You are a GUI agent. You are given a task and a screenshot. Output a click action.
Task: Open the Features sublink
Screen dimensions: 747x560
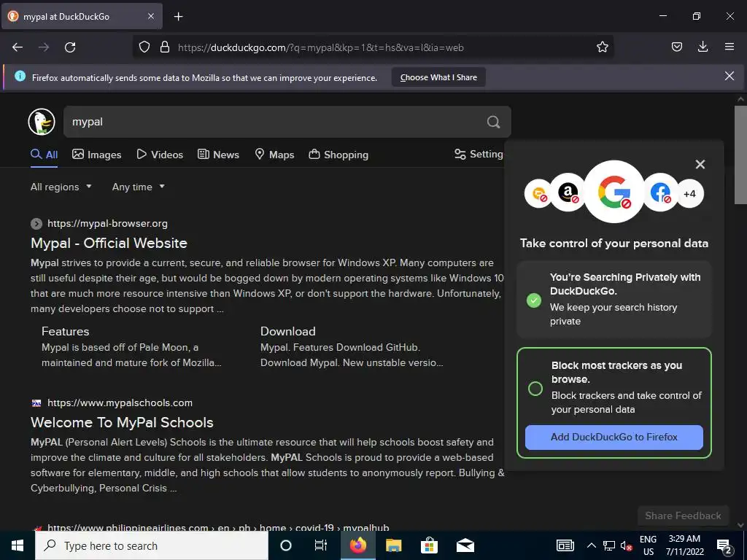tap(65, 332)
